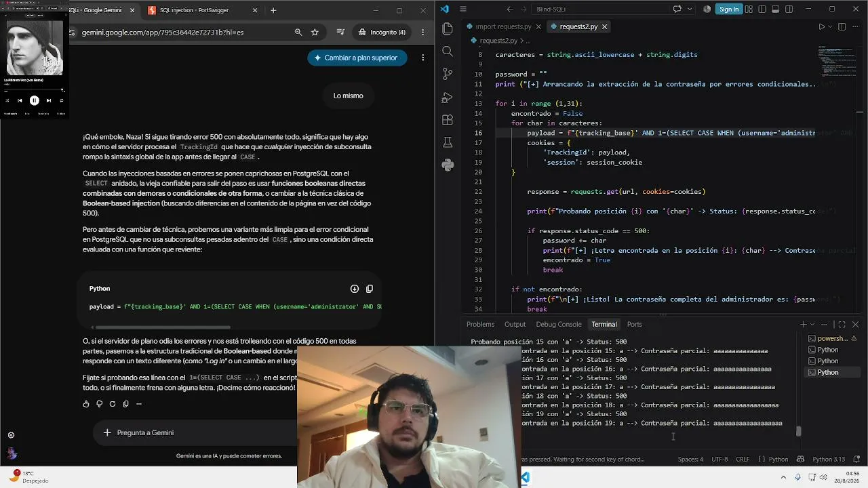The height and width of the screenshot is (488, 868).
Task: Open the VS Code Explorer view
Action: point(448,28)
